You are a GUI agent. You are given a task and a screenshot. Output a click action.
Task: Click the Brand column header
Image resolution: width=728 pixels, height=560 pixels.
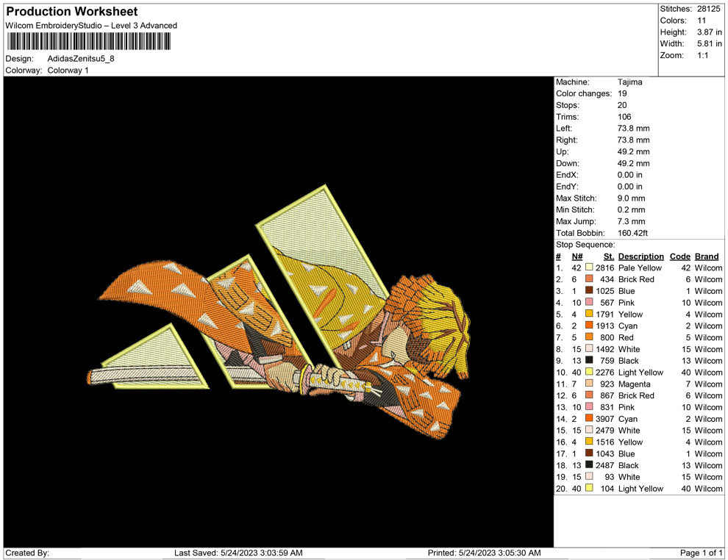tap(707, 256)
